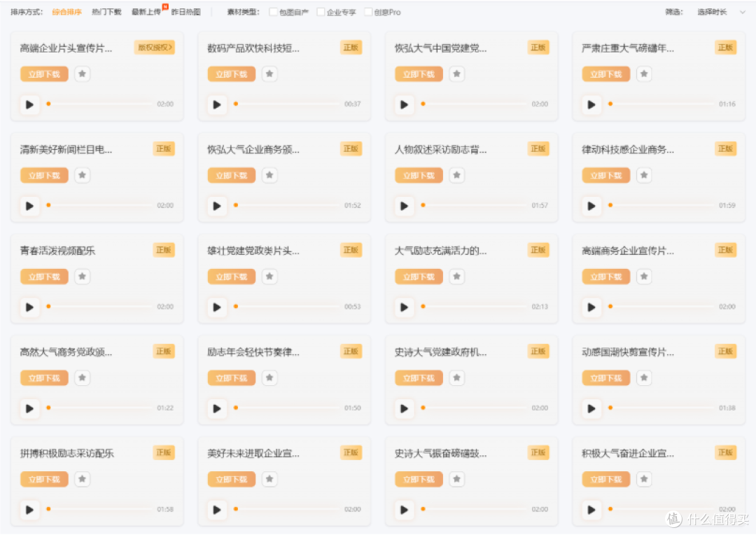
Task: Tick the 包图自产 material type checkbox
Action: pos(273,12)
